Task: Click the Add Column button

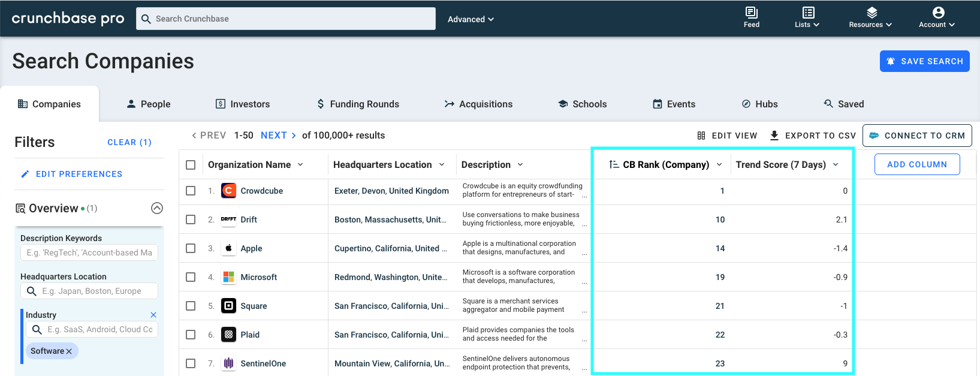Action: tap(917, 164)
